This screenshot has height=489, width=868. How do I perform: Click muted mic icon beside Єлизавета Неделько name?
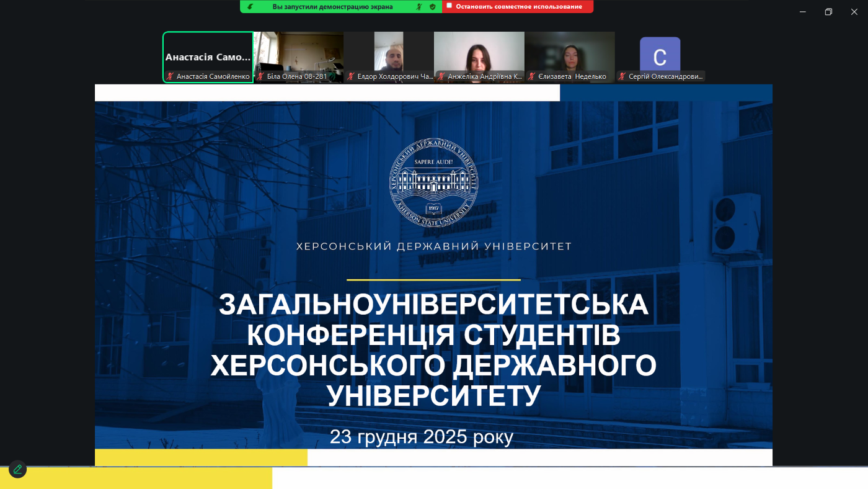(531, 76)
